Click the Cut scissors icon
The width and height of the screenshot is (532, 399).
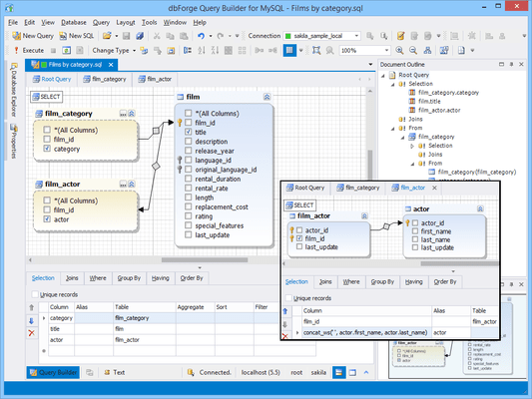157,36
